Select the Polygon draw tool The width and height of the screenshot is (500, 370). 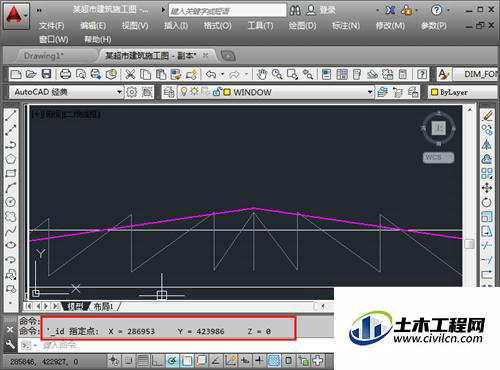(11, 159)
